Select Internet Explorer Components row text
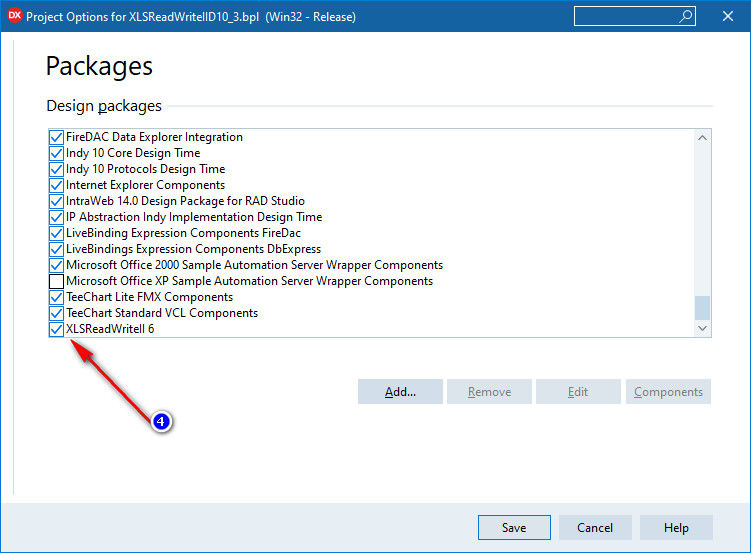 click(x=146, y=185)
